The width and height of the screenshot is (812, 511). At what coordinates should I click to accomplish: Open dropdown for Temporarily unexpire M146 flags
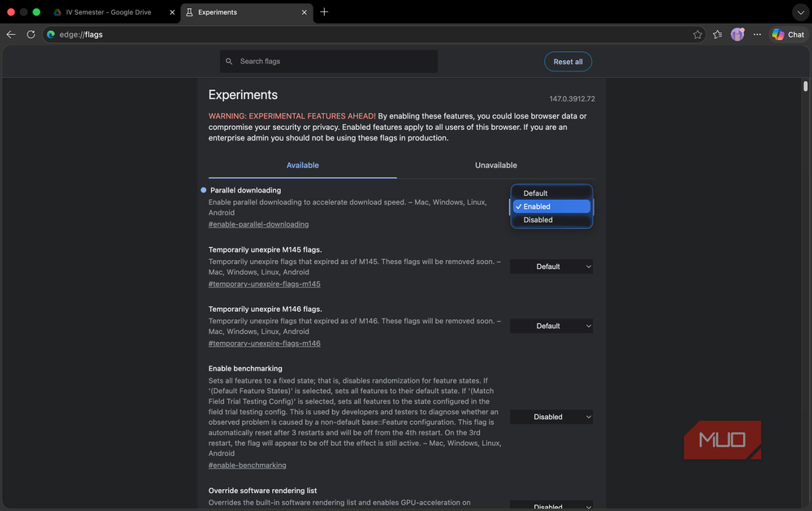[551, 326]
